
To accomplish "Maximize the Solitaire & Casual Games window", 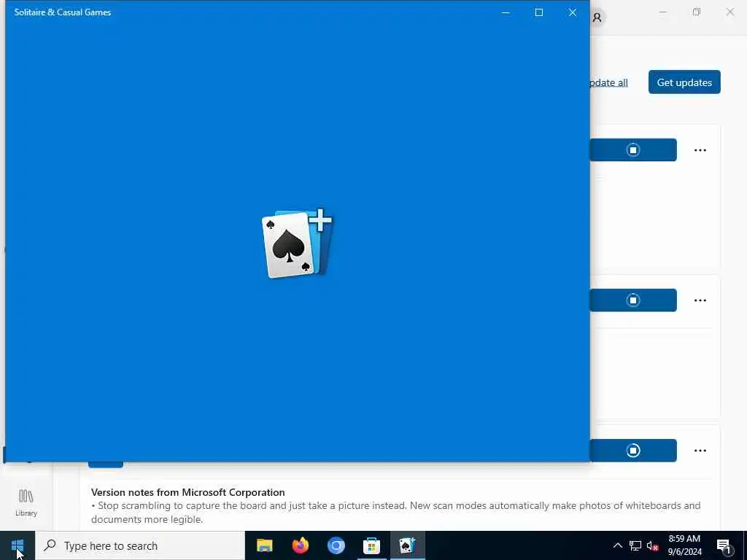I will 539,12.
